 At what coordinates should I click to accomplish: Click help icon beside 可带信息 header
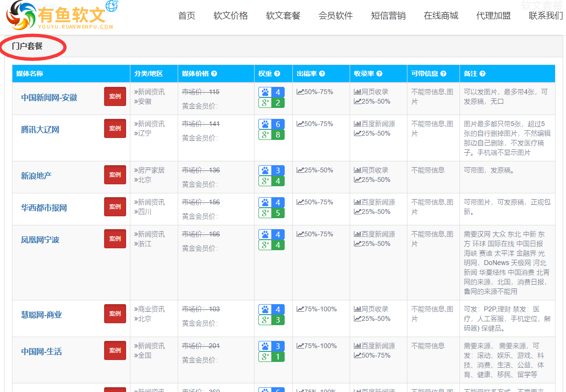tap(443, 74)
